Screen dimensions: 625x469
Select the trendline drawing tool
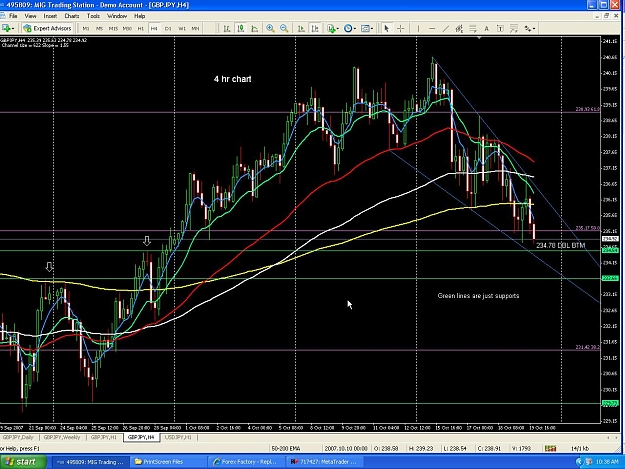coord(446,28)
